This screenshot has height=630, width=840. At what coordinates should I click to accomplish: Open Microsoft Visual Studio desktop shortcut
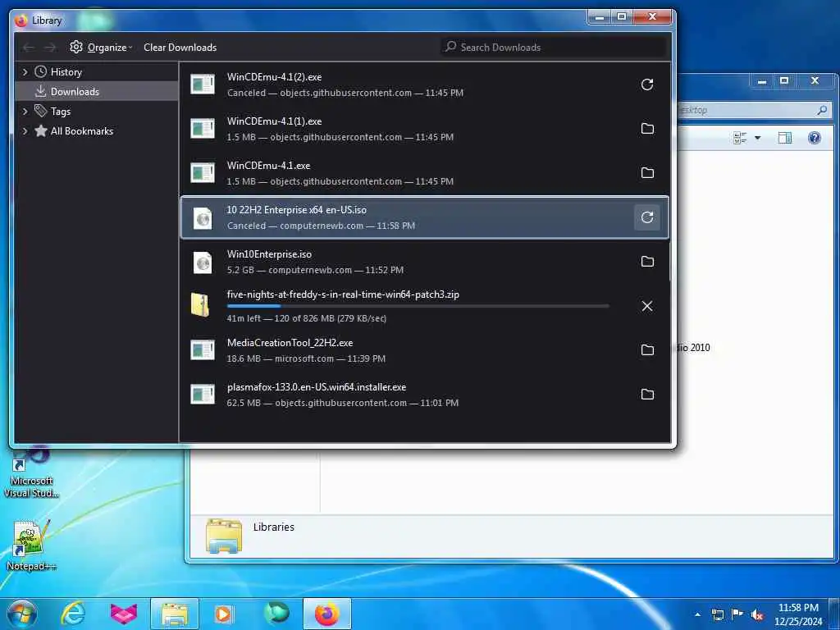(x=30, y=473)
